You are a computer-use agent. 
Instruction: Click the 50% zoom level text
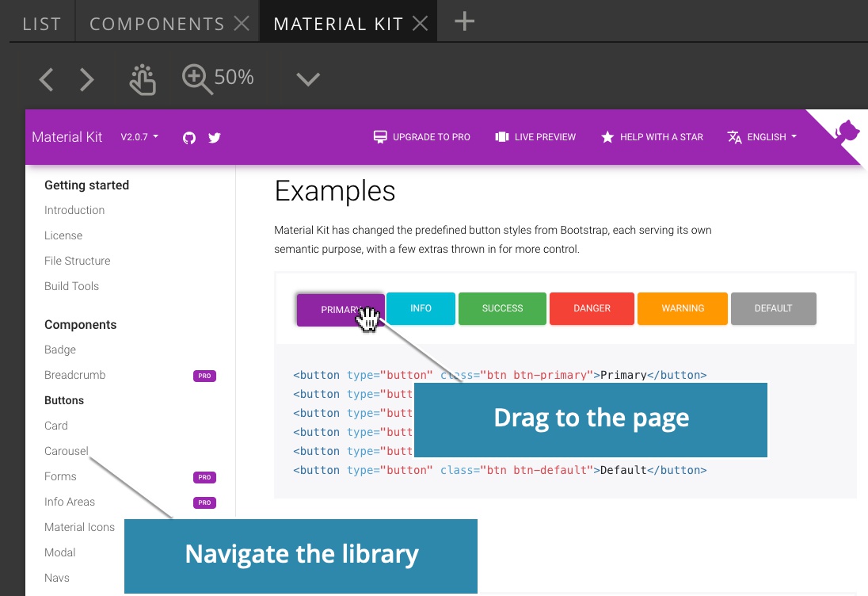[x=234, y=77]
